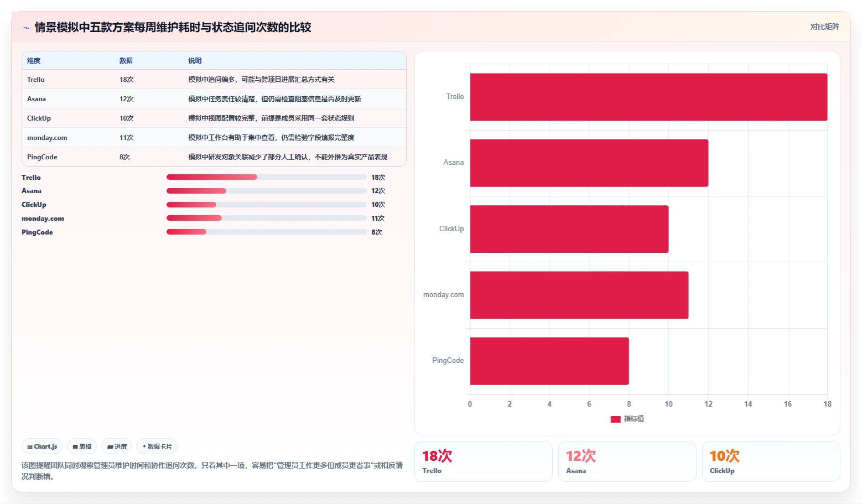The image size is (862, 504).
Task: Click the Trello progress bar
Action: (266, 177)
